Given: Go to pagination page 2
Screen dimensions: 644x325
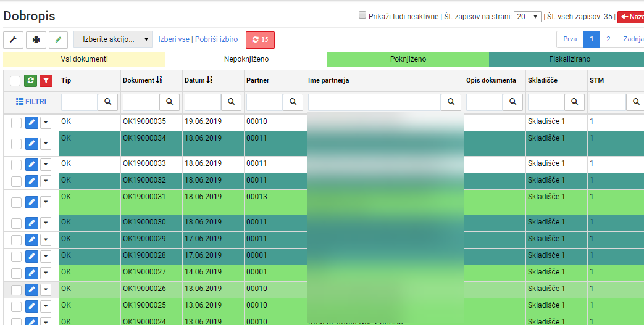Looking at the screenshot, I should pyautogui.click(x=608, y=39).
